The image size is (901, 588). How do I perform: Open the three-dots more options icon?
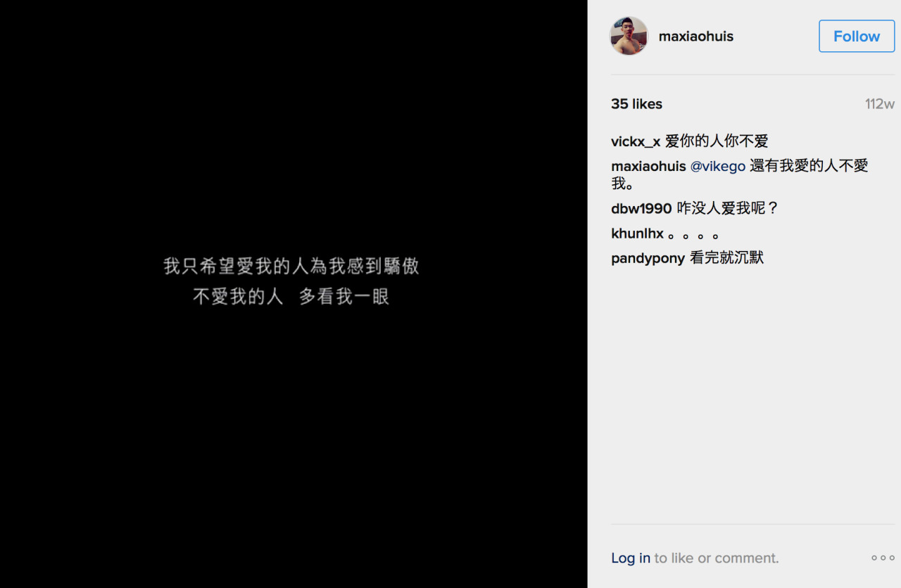pos(883,558)
